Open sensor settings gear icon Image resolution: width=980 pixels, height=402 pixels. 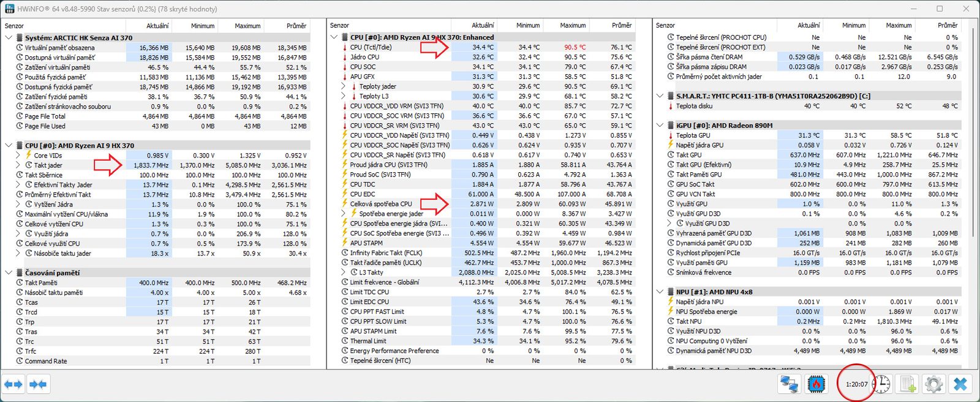click(x=934, y=384)
